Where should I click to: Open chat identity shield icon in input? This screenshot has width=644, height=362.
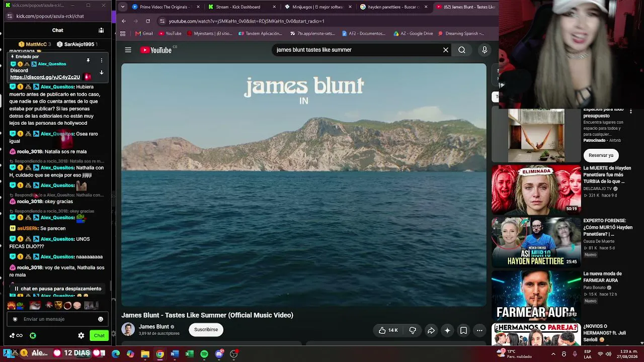(15, 319)
